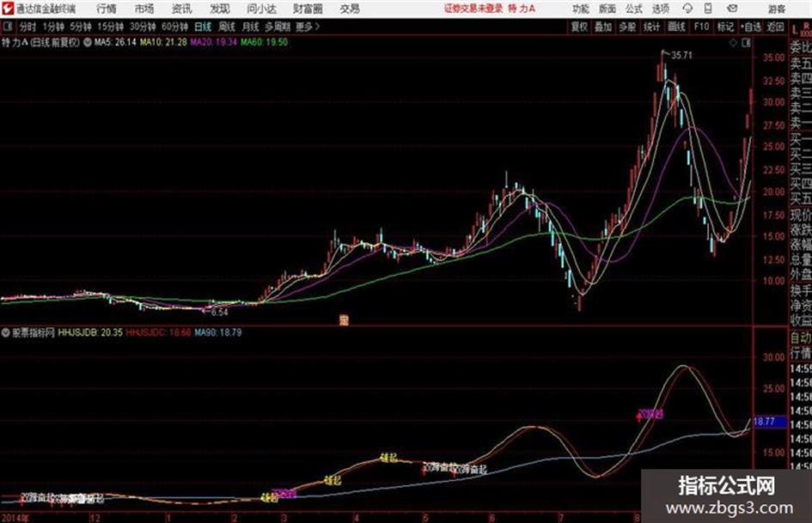Screen dimensions: 812x523
Task: Switch to 60分钟 period tab
Action: [x=174, y=27]
